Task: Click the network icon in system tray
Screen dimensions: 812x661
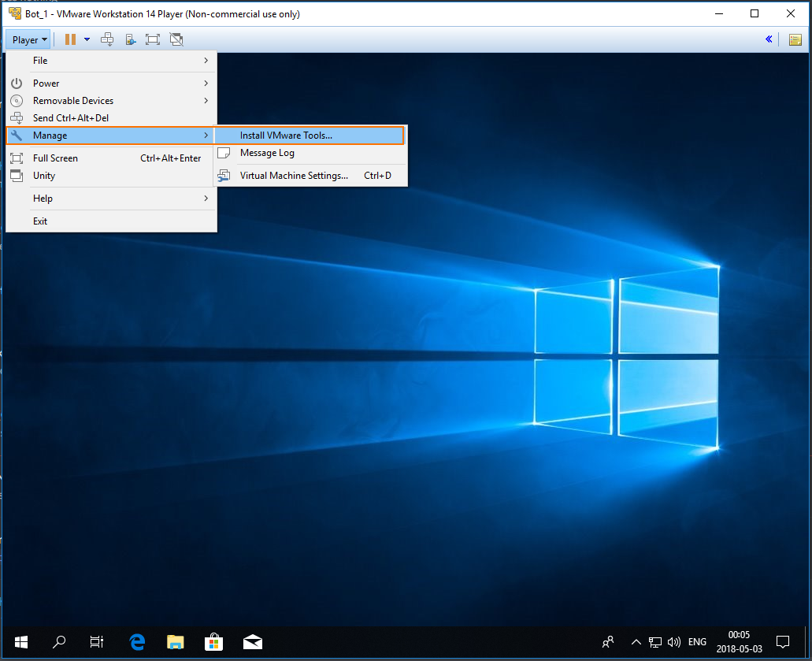Action: point(655,642)
